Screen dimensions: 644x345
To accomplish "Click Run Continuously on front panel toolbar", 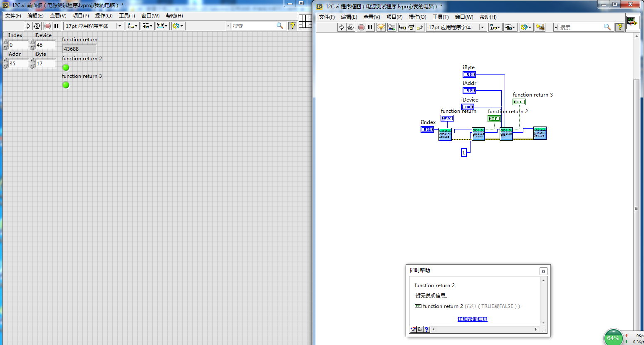I will (x=37, y=26).
